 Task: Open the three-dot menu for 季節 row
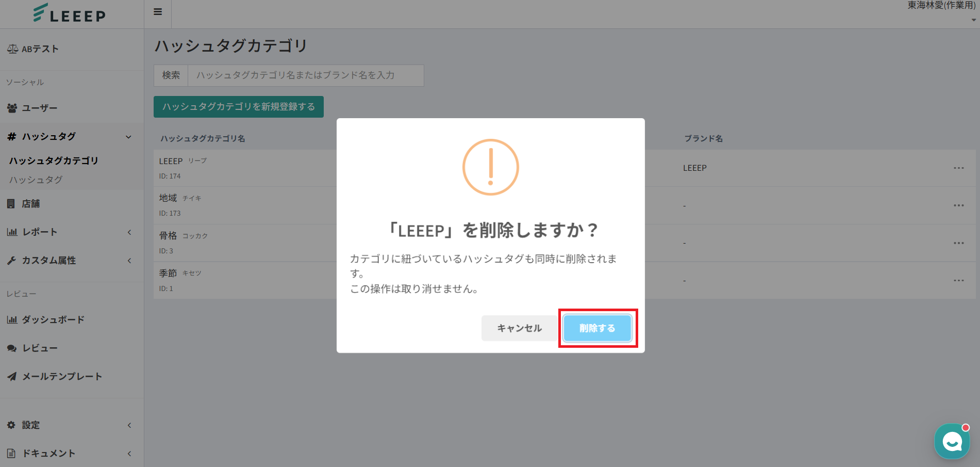pyautogui.click(x=959, y=281)
